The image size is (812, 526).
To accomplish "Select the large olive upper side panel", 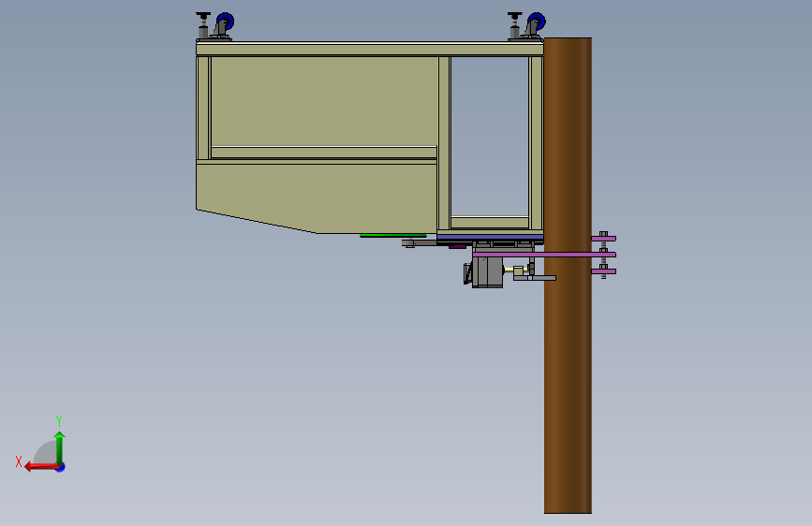I will (x=324, y=101).
